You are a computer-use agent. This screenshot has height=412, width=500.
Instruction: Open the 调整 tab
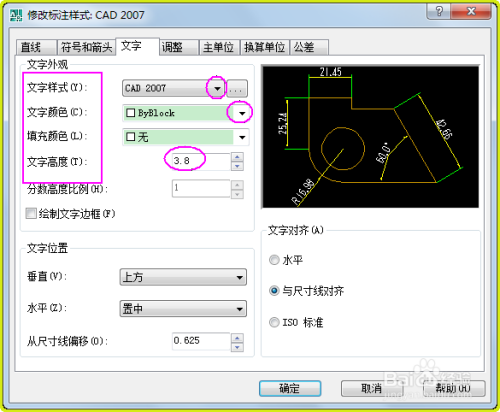179,47
